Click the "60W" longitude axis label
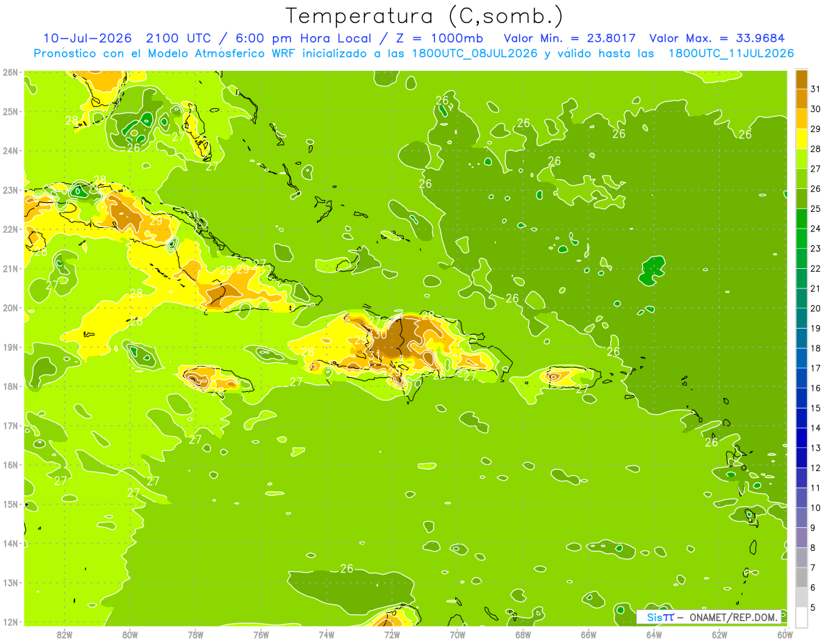The width and height of the screenshot is (834, 644). [x=785, y=634]
